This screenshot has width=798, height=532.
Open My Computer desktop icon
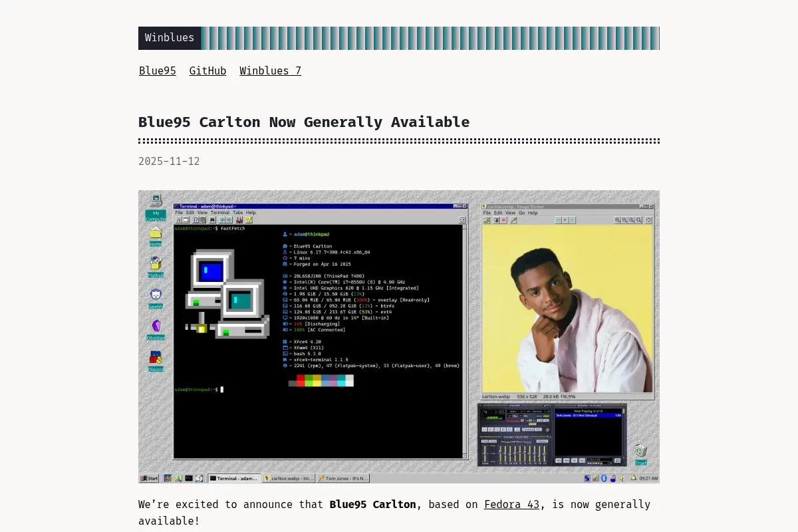(x=156, y=208)
